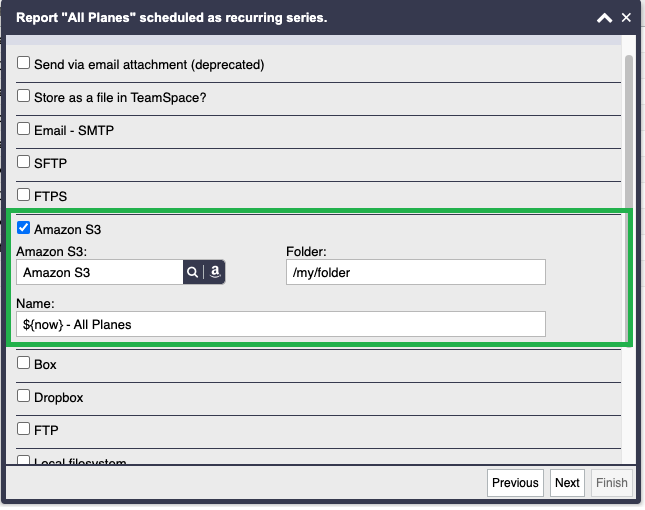Close the scheduling dialog with the X
The width and height of the screenshot is (645, 510).
pyautogui.click(x=626, y=18)
